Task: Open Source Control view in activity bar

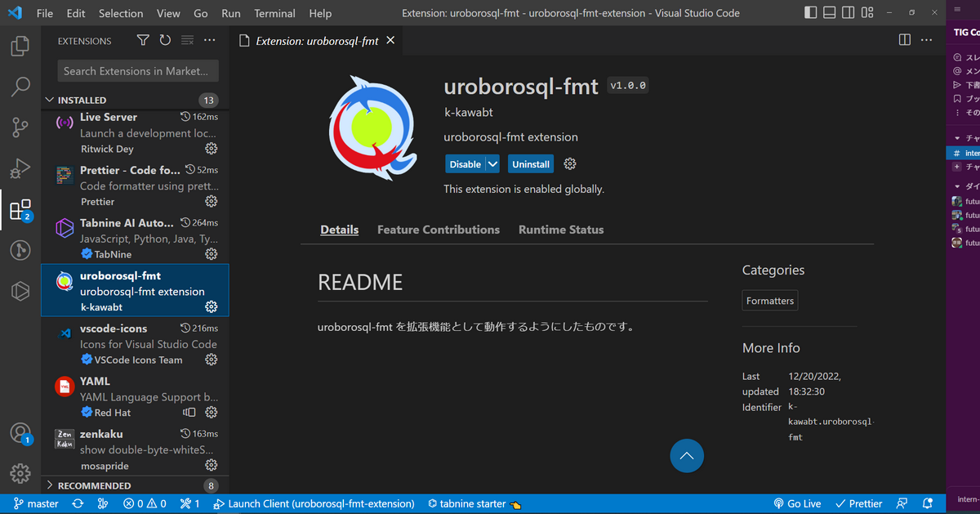Action: pos(20,127)
